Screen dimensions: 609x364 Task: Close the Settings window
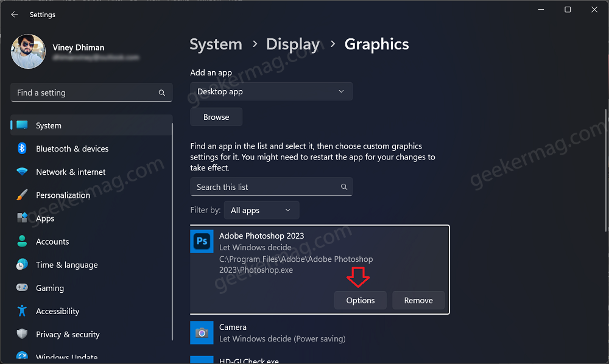[594, 9]
